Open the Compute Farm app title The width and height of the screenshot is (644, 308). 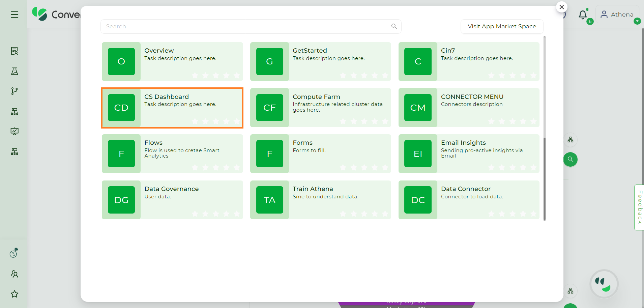[x=316, y=97]
